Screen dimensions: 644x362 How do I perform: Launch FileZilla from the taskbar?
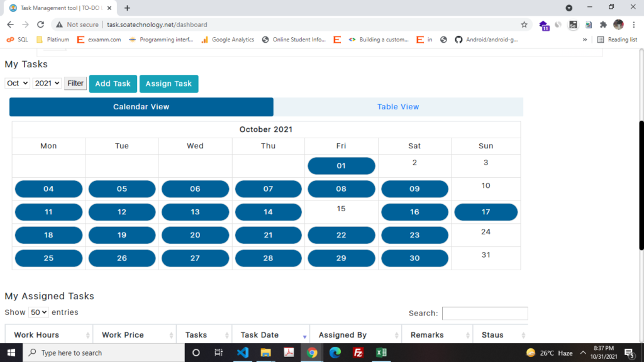tap(358, 353)
